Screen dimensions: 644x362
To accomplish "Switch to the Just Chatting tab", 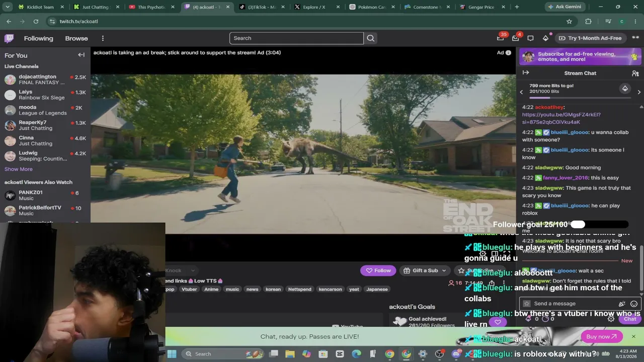I will pyautogui.click(x=96, y=7).
